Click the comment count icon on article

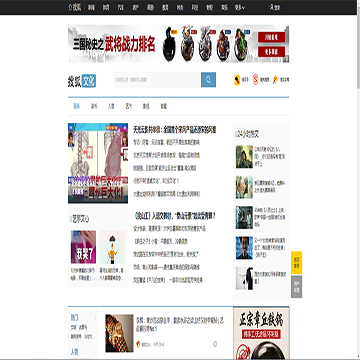pyautogui.click(x=215, y=344)
